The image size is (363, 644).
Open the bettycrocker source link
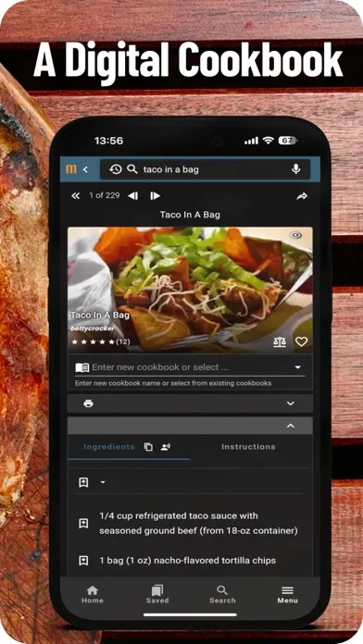point(93,328)
